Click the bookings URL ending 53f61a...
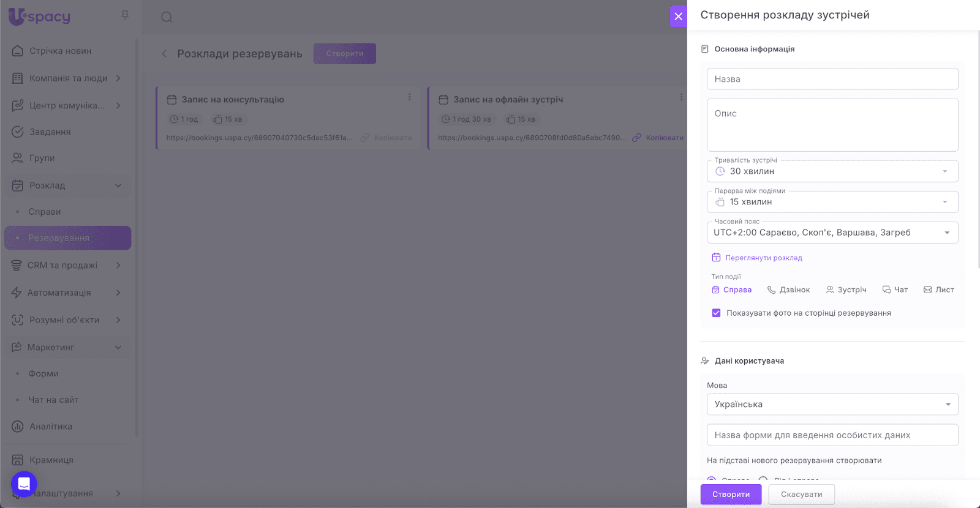The height and width of the screenshot is (508, 980). tap(260, 138)
